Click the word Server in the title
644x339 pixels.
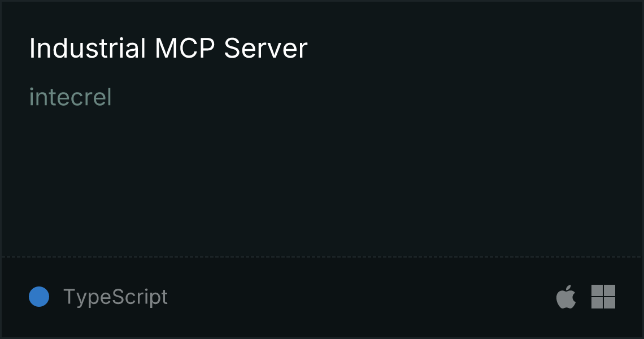click(x=266, y=49)
